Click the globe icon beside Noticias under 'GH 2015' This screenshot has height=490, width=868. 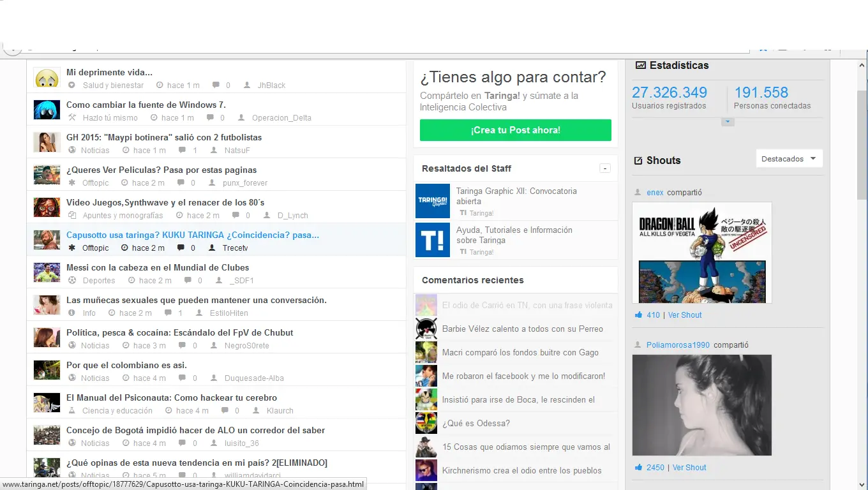[71, 150]
